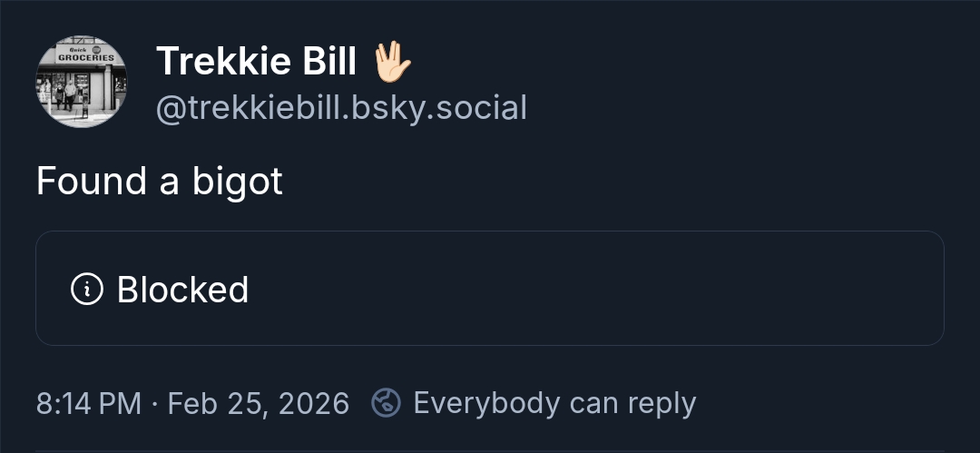
Task: Click empty space inside the blocked quote box
Action: (x=590, y=289)
